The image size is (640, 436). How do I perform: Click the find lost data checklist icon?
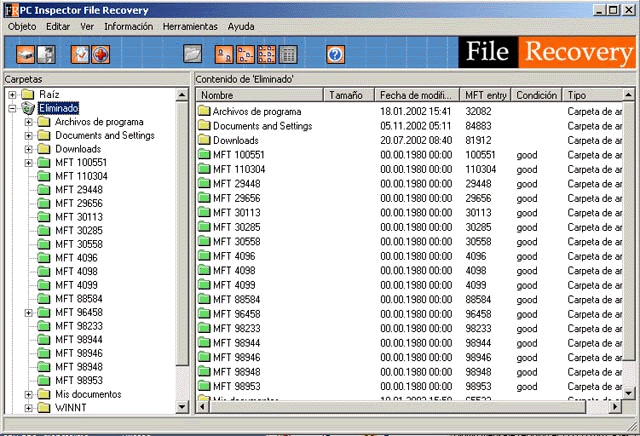pyautogui.click(x=80, y=54)
